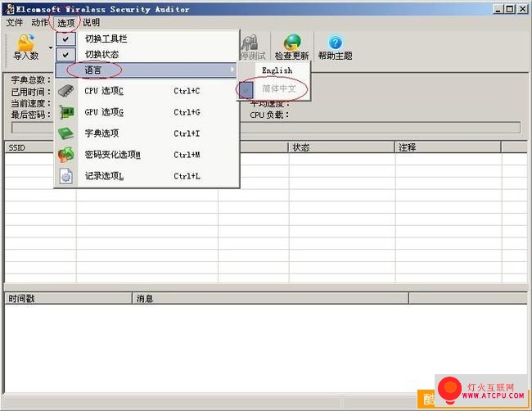Click the 当前速度 label
The image size is (532, 411).
(31, 103)
